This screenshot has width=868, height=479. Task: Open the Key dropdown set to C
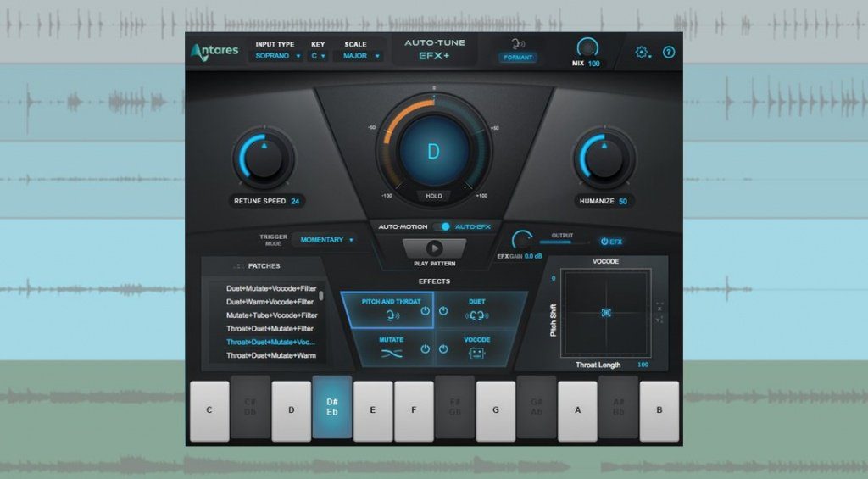click(320, 56)
